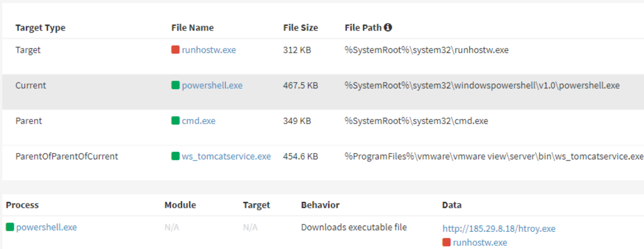
Task: Click the File Path column header text
Action: pyautogui.click(x=363, y=28)
